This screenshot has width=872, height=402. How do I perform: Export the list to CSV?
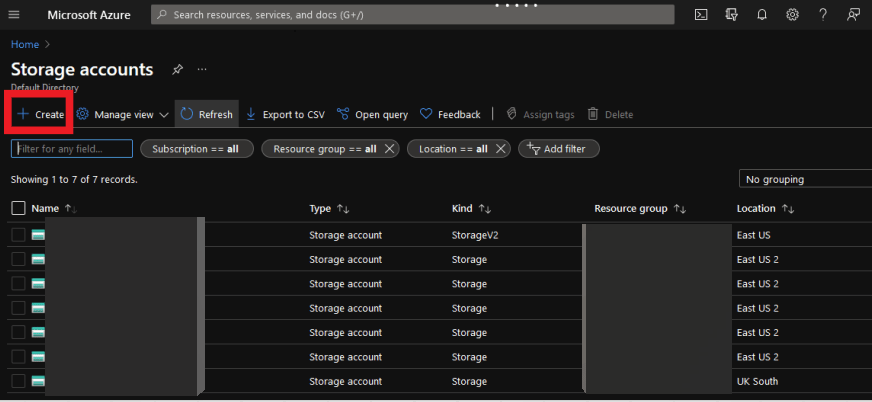285,115
